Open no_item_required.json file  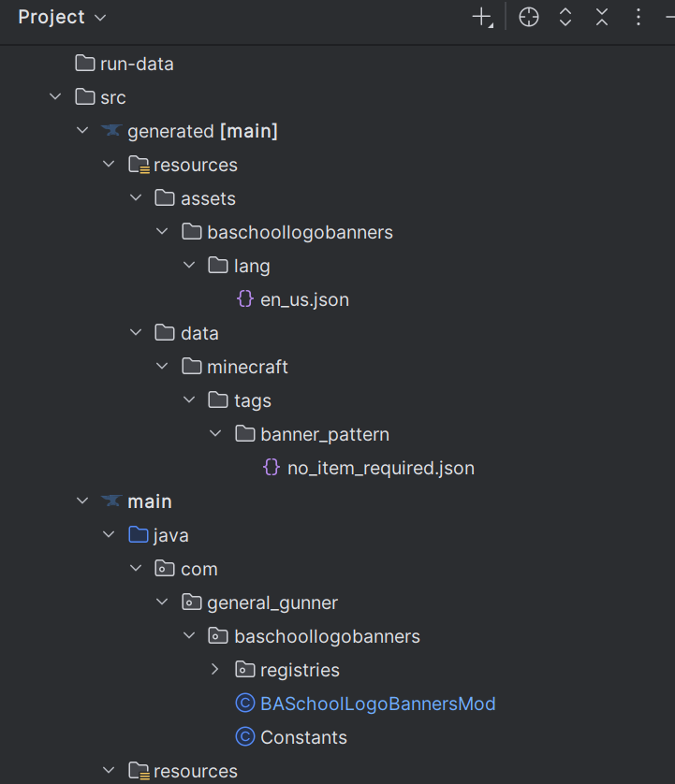[369, 468]
